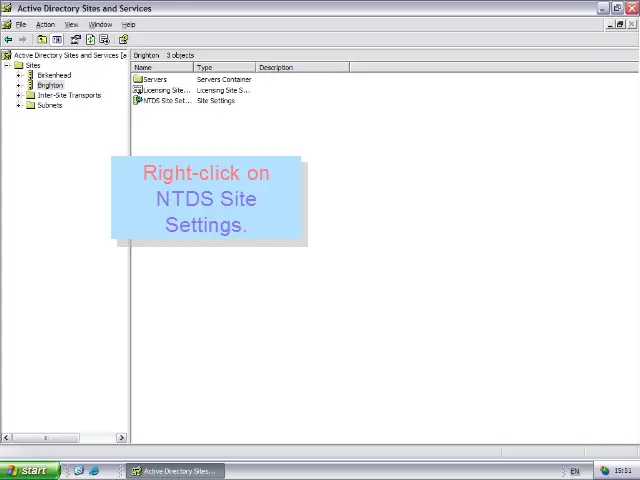Click the Export List toolbar icon
Image resolution: width=640 pixels, height=480 pixels.
[x=104, y=40]
